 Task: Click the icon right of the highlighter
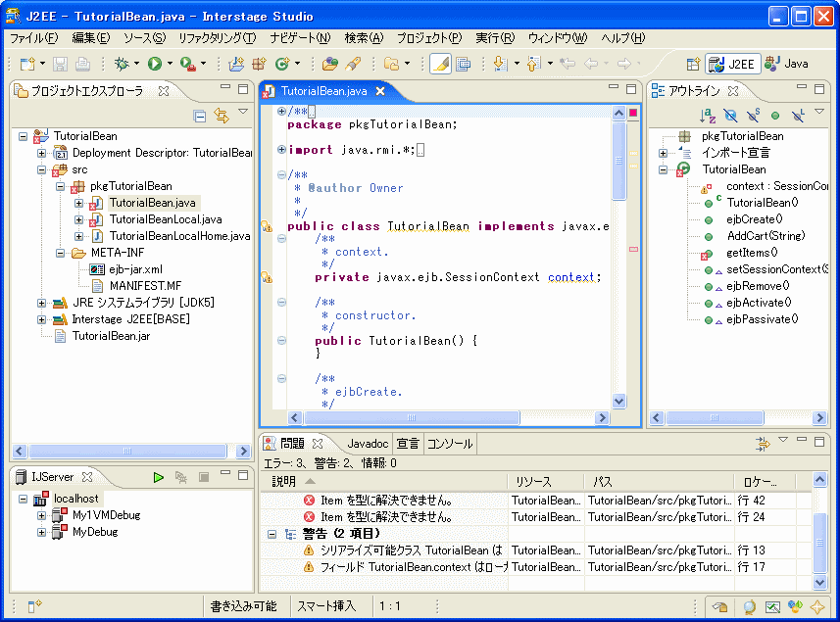point(464,65)
